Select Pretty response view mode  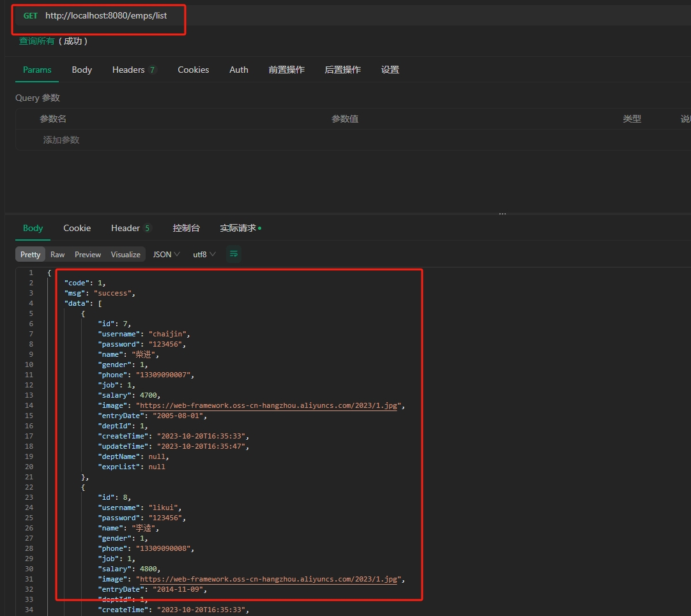30,255
